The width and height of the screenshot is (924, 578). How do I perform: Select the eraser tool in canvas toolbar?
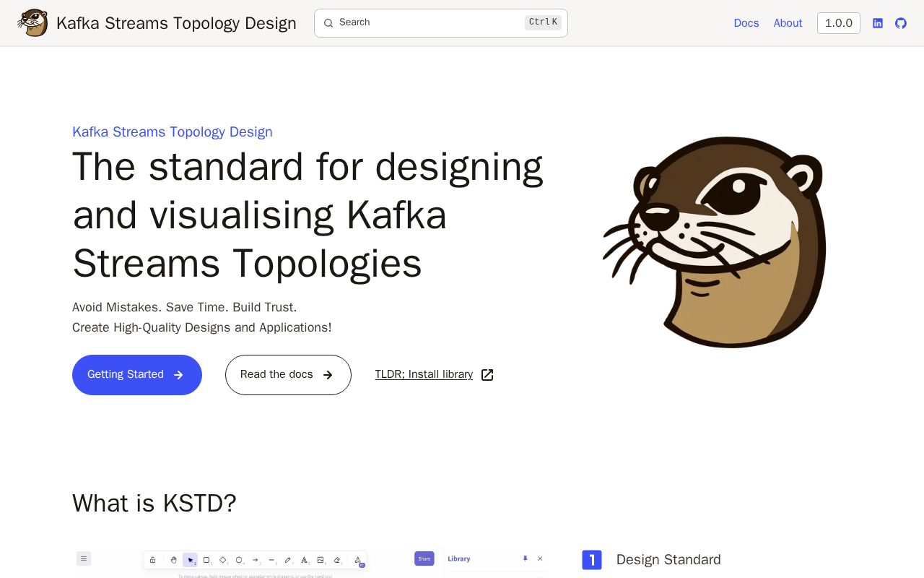click(x=336, y=560)
